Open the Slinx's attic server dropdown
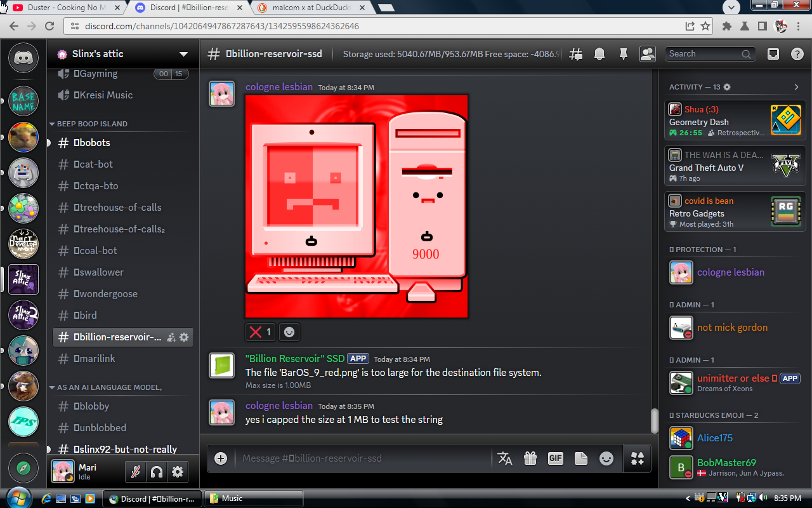 183,54
